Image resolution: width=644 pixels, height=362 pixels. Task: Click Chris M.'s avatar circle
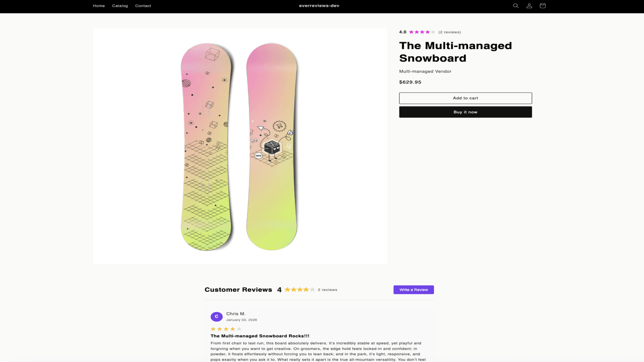click(x=217, y=317)
